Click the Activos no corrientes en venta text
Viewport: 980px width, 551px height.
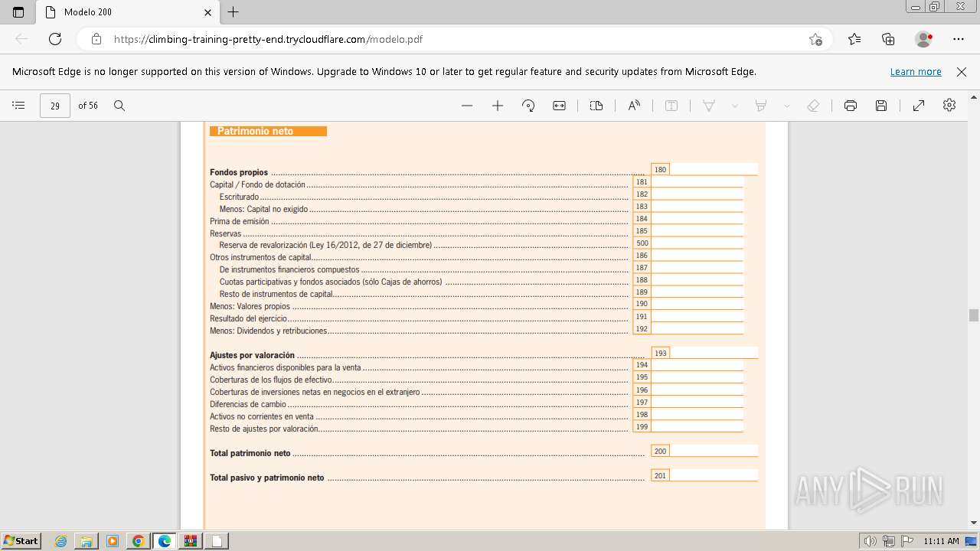262,416
